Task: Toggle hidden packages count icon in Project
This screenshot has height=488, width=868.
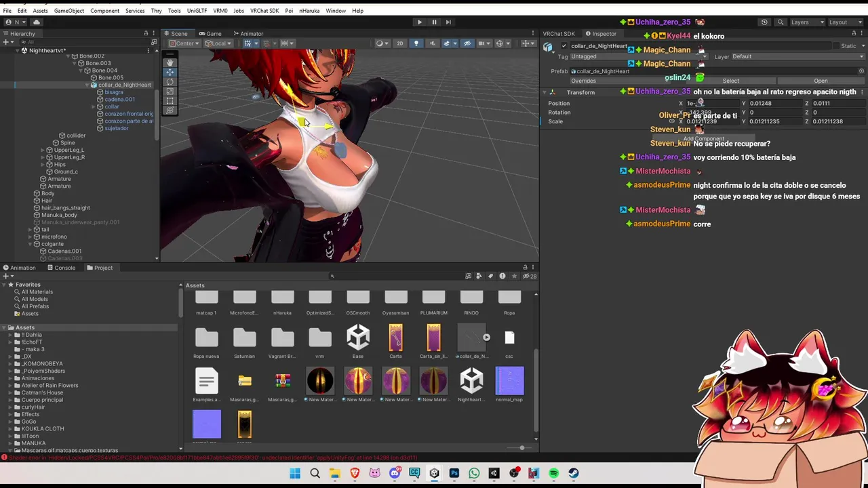Action: click(x=530, y=276)
